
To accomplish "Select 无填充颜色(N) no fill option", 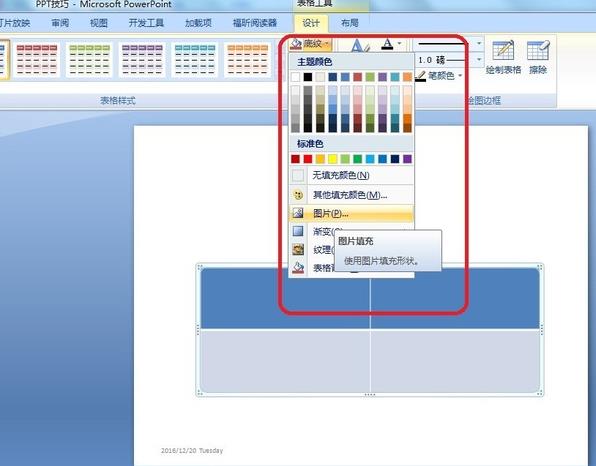I will (351, 175).
